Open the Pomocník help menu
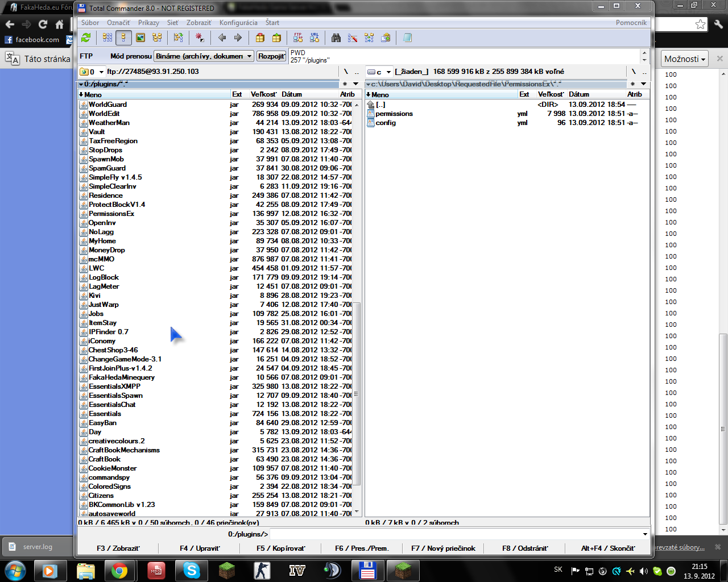This screenshot has width=728, height=582. point(631,23)
